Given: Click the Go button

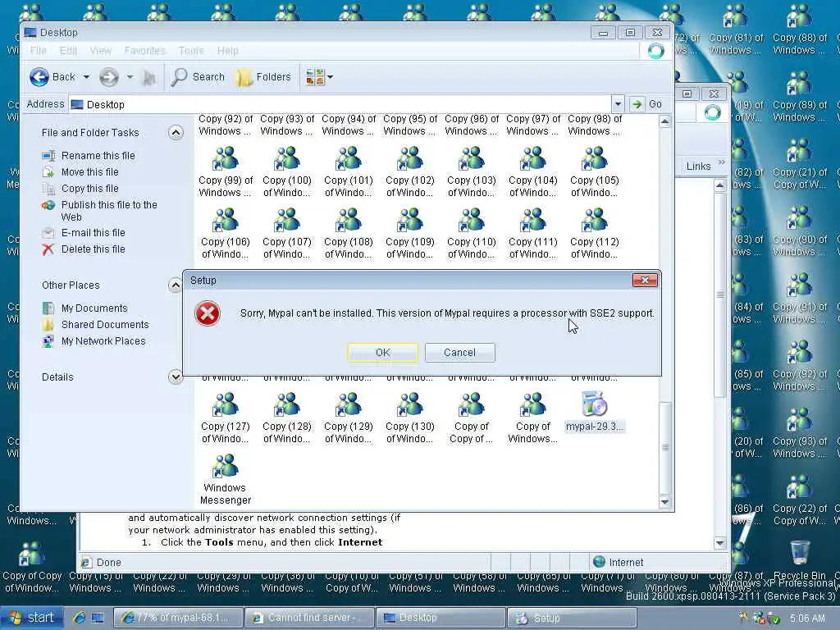Looking at the screenshot, I should click(x=647, y=104).
